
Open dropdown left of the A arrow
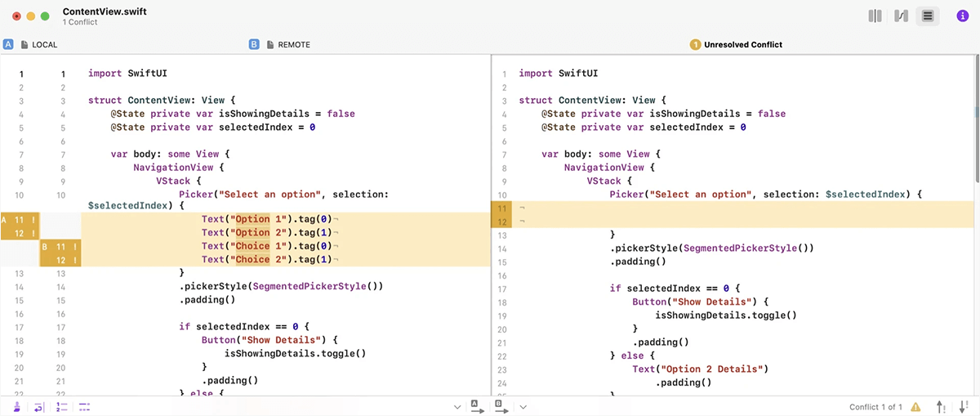[457, 406]
